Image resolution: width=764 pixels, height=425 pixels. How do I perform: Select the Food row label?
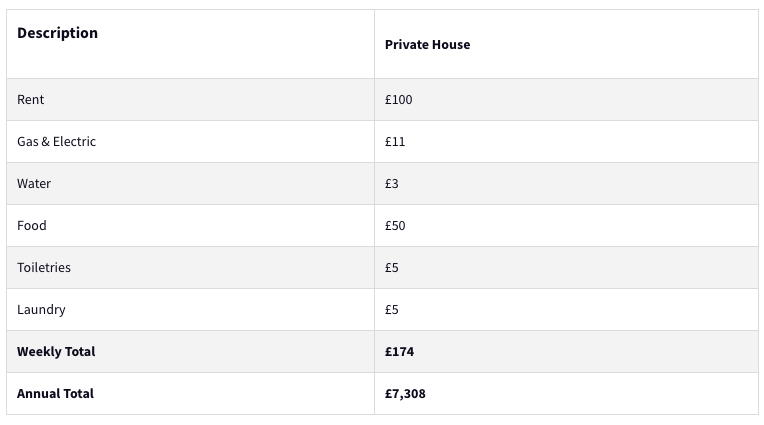(x=32, y=226)
